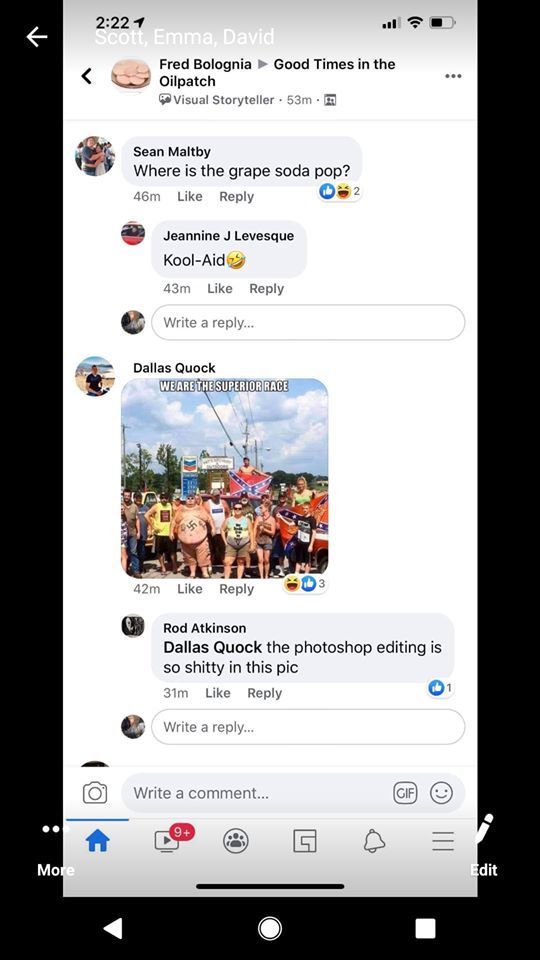Click Write a reply under Rod Atkinson

pos(308,727)
